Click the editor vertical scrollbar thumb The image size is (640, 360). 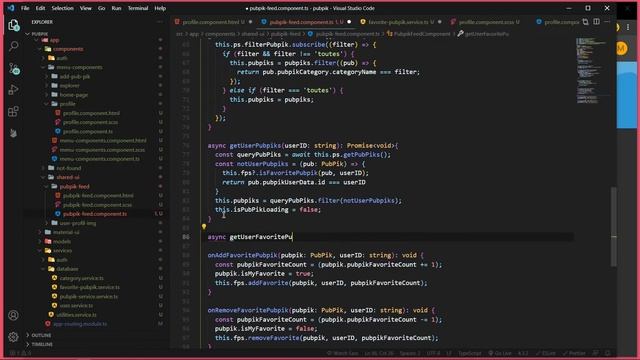pyautogui.click(x=613, y=227)
